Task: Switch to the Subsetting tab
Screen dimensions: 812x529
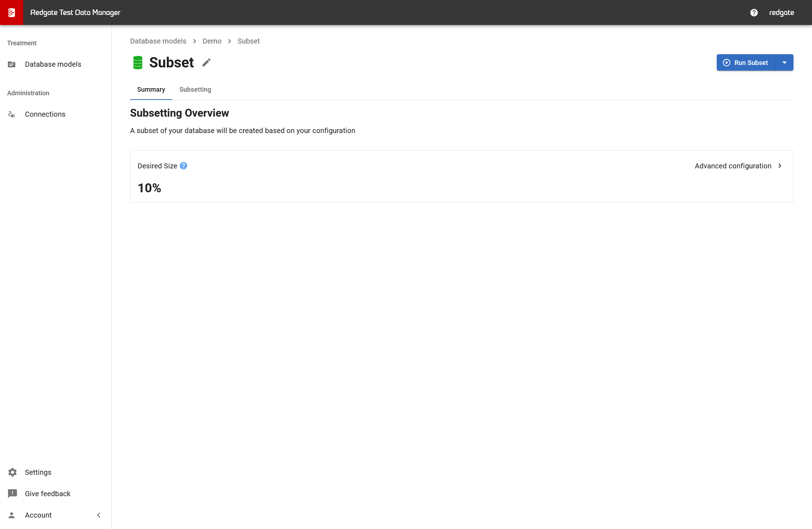Action: pos(195,90)
